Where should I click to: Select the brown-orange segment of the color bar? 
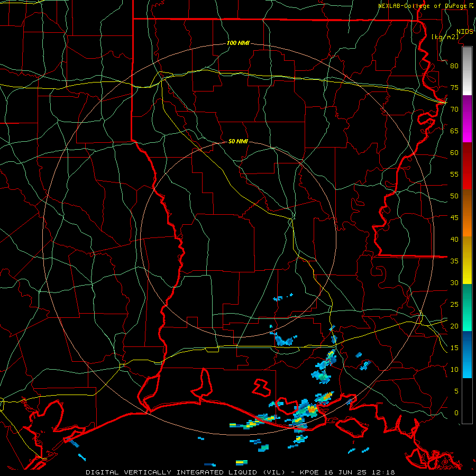tap(467, 213)
